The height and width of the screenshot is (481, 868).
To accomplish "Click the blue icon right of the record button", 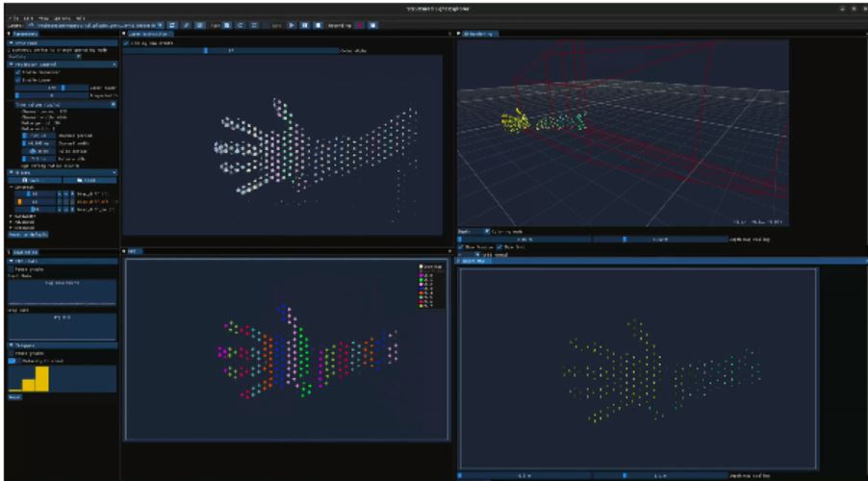I will pos(375,24).
